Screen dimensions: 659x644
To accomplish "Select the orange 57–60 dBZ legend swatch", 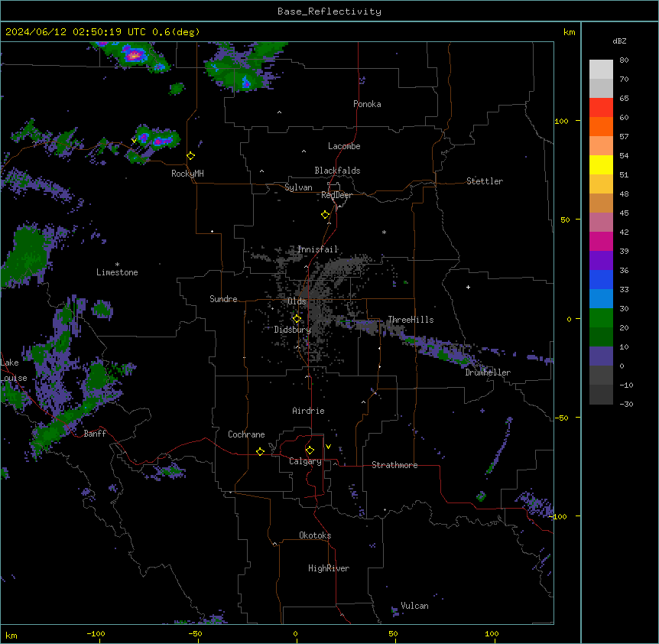I will click(x=601, y=126).
